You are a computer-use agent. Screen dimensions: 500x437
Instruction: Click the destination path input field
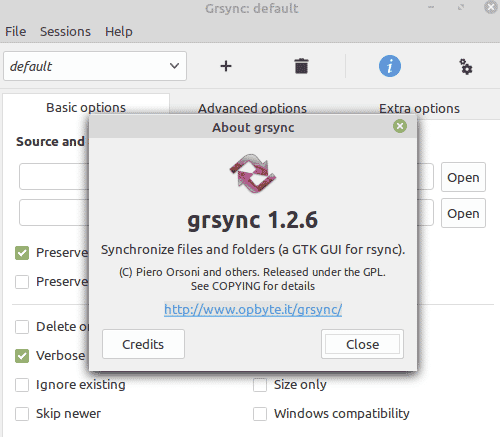click(54, 212)
